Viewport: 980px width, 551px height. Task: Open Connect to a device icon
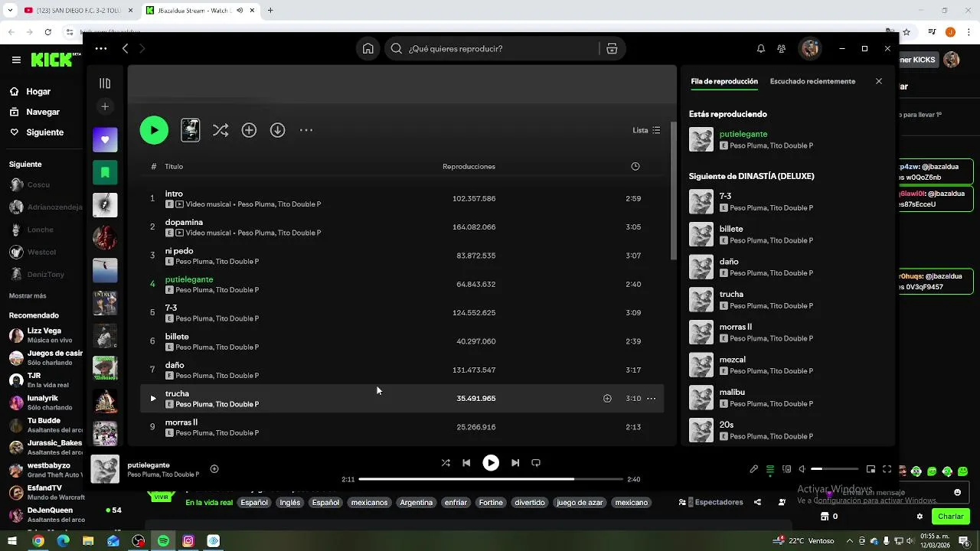pos(786,469)
